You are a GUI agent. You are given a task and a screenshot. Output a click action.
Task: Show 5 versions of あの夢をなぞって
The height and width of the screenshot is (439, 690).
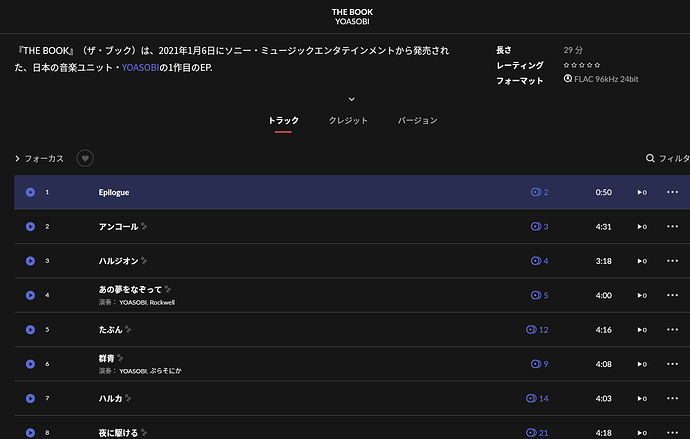[540, 295]
